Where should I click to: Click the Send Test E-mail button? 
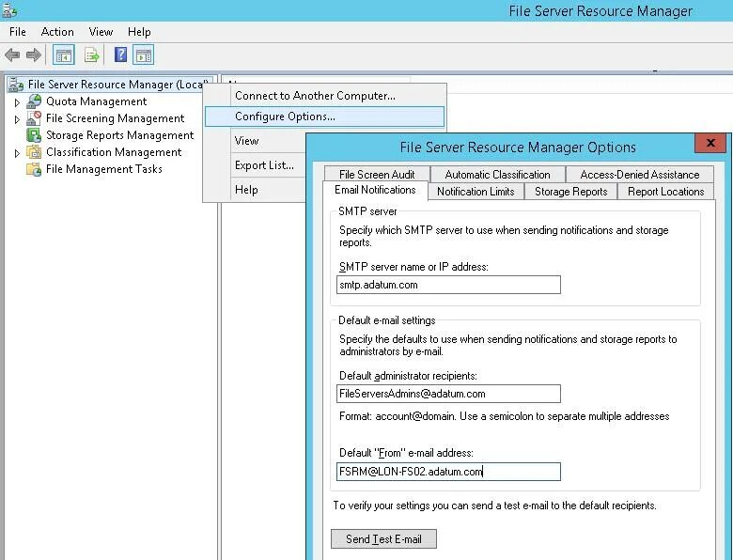pos(383,539)
